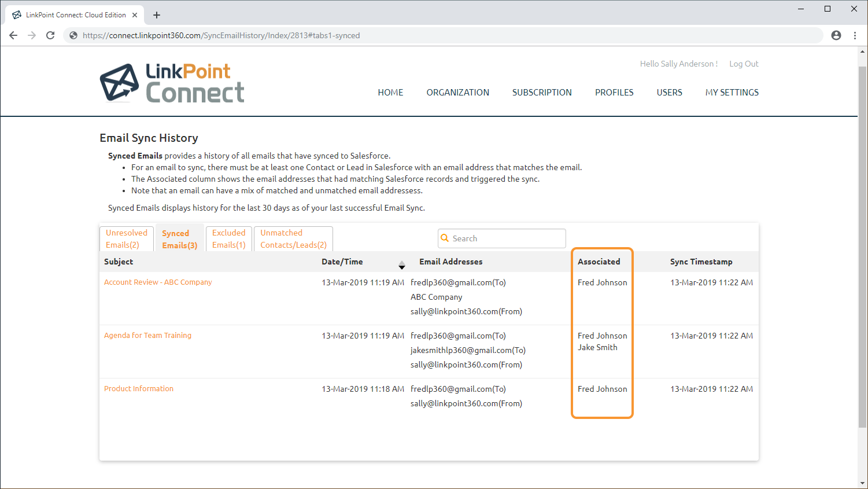Click jakesmithlp360@gmail.com(To) address
This screenshot has height=489, width=868.
click(468, 350)
